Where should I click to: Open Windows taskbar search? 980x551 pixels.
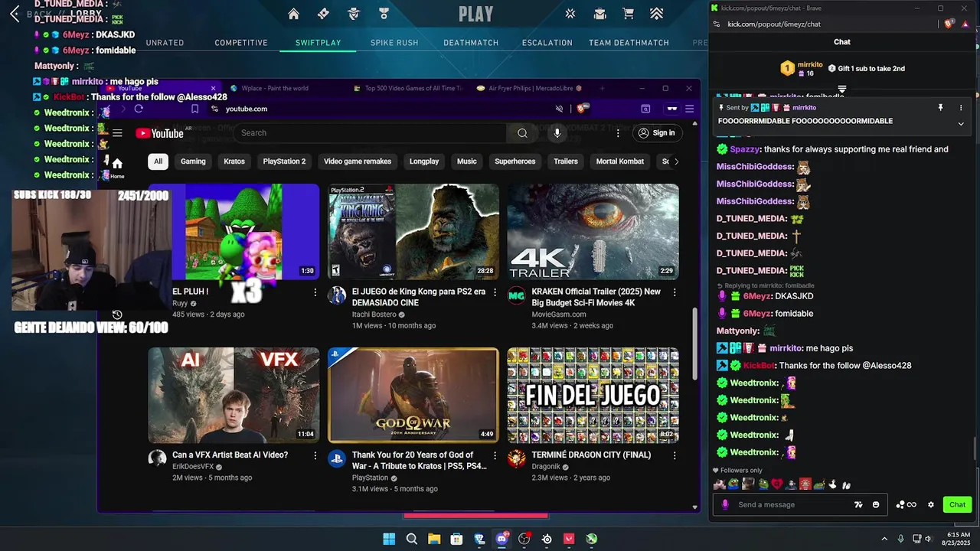[411, 539]
